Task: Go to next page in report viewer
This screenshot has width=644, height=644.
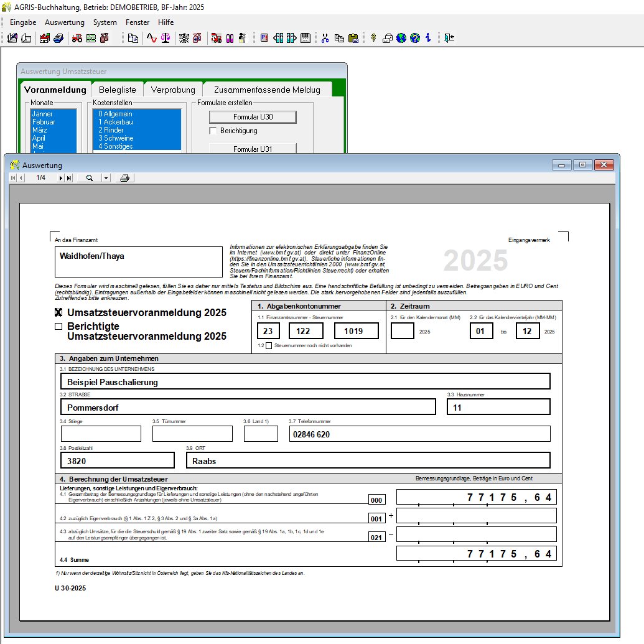Action: tap(61, 178)
